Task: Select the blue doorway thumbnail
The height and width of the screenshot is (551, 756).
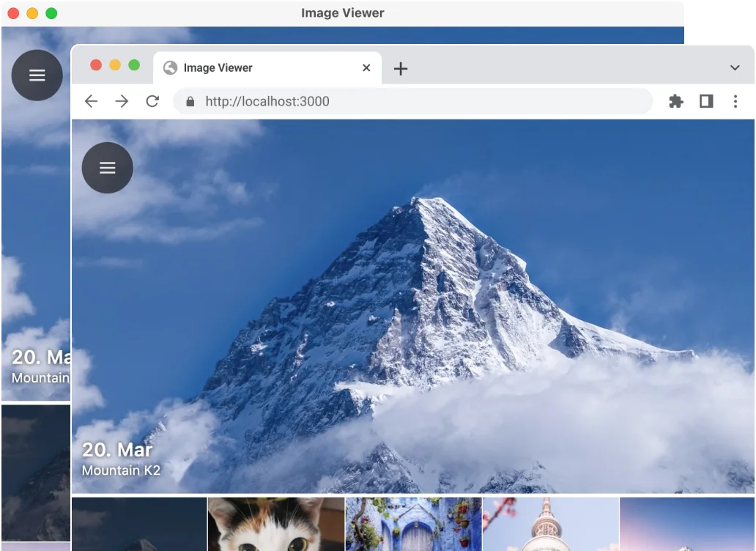Action: pyautogui.click(x=413, y=524)
